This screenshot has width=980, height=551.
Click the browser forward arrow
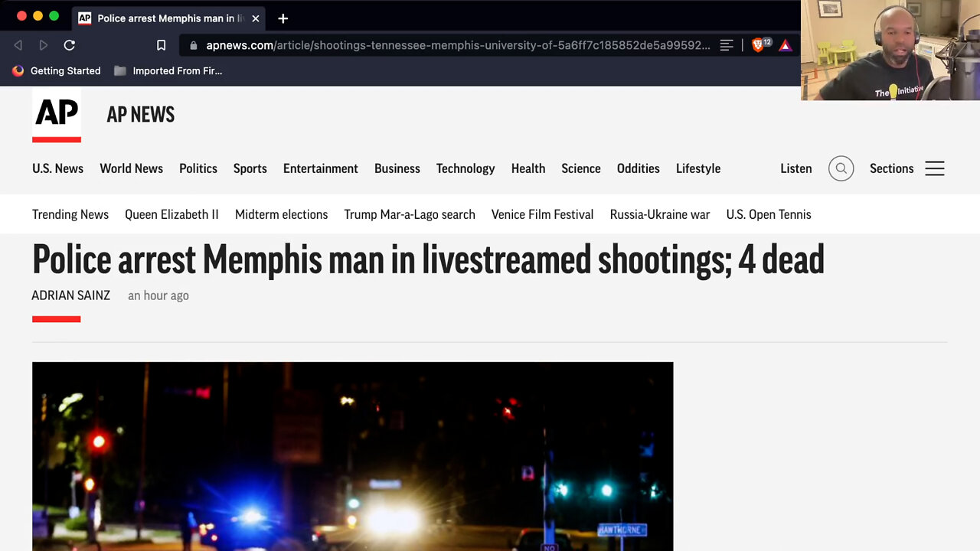point(44,45)
